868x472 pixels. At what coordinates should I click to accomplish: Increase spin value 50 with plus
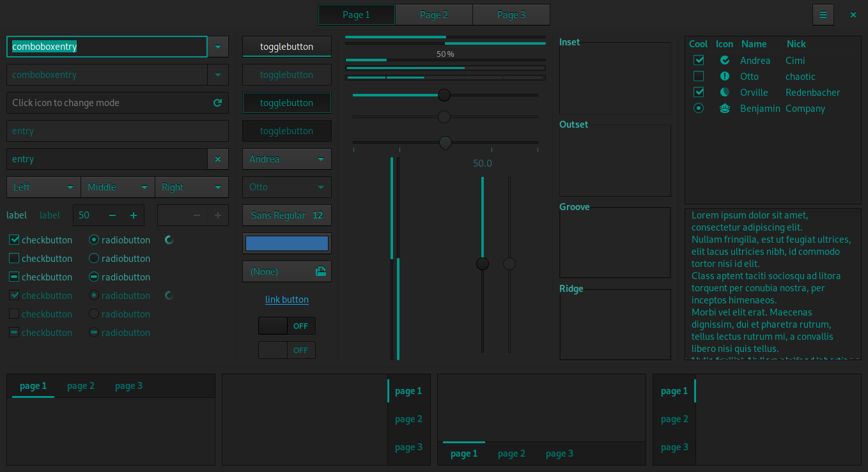point(134,215)
